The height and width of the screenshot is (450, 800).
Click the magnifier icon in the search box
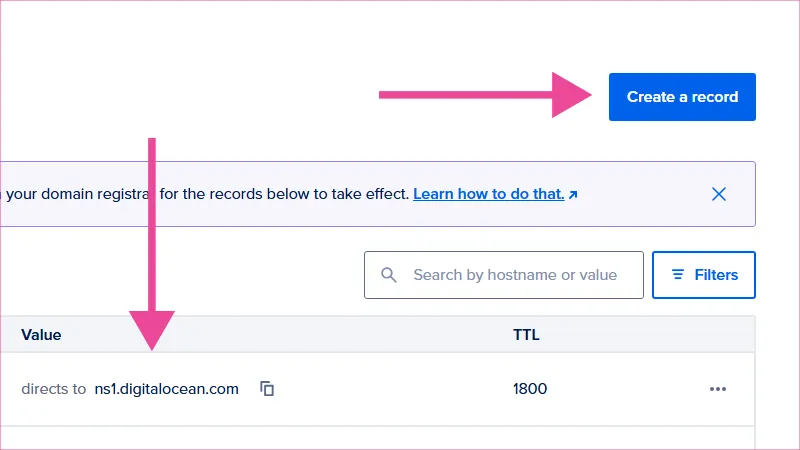tap(390, 275)
